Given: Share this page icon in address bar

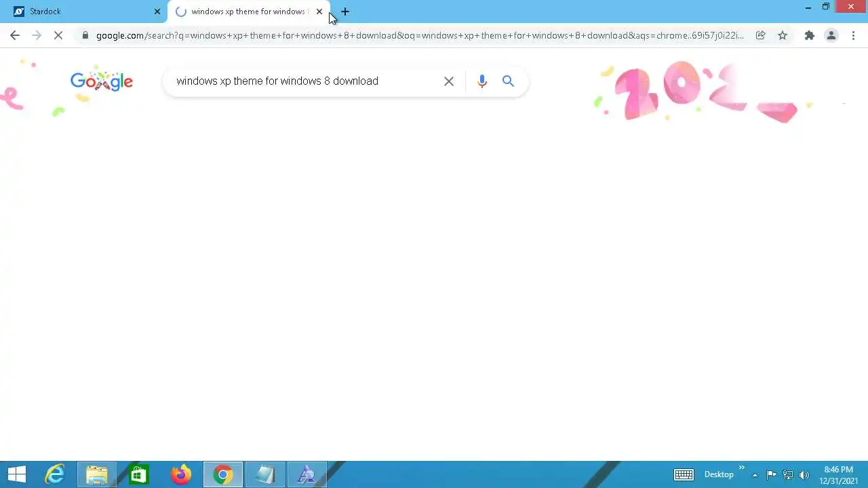Looking at the screenshot, I should point(761,35).
